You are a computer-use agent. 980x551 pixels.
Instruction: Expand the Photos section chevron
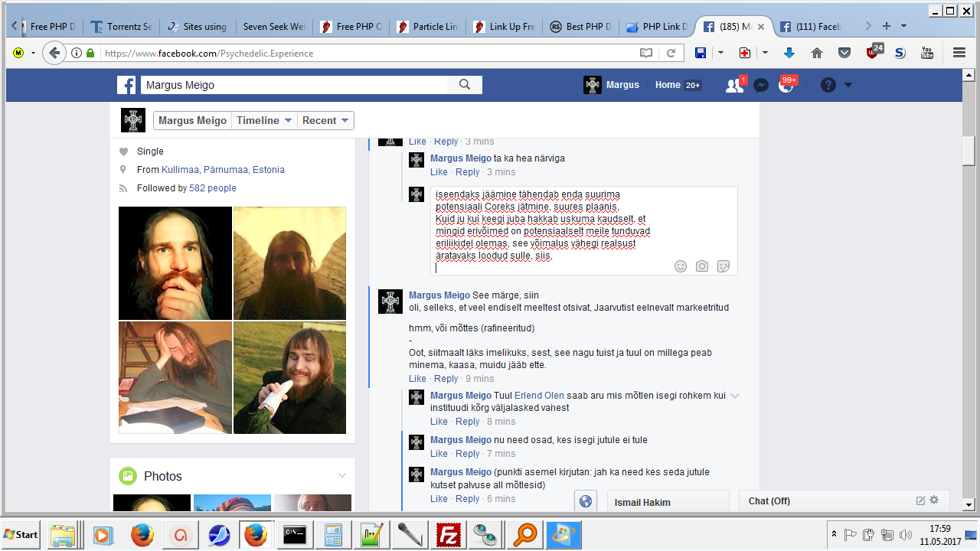click(342, 476)
